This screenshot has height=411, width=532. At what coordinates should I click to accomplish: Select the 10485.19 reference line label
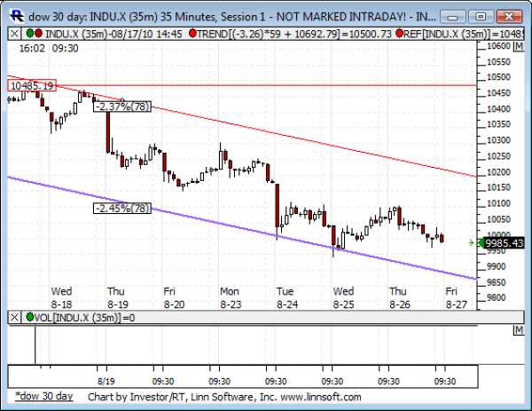point(32,85)
